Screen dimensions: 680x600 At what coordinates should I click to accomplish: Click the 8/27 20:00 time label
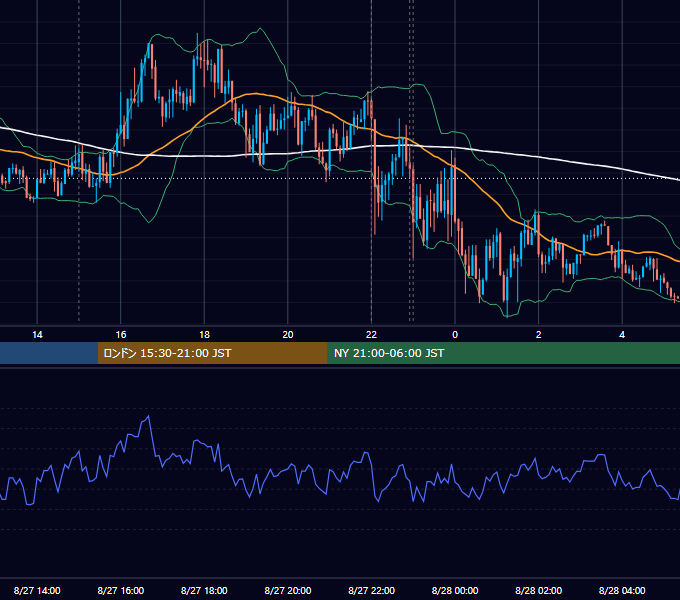coord(288,590)
